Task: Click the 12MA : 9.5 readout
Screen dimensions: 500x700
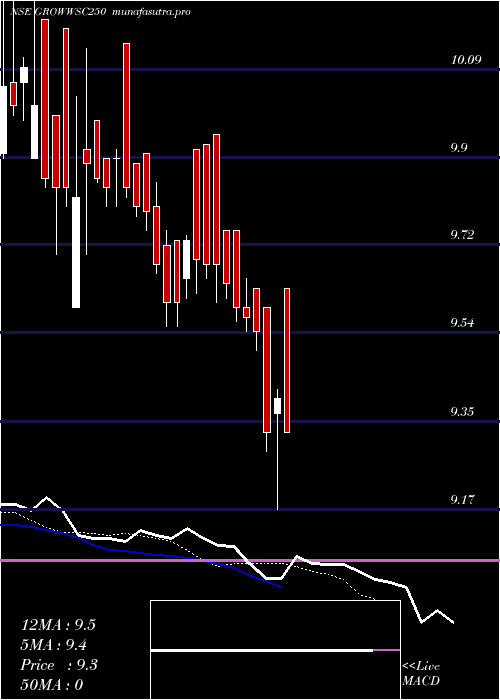Action: [x=58, y=625]
